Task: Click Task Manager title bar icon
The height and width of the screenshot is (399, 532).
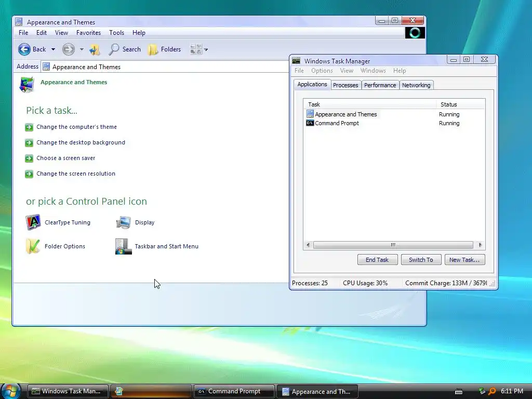Action: point(296,61)
